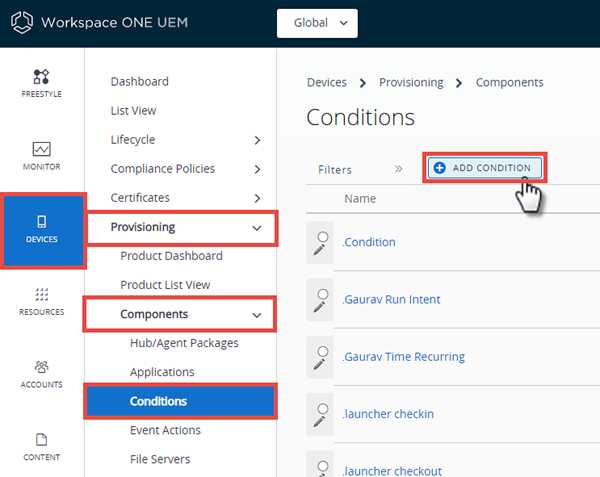Open the .Condition link

369,242
